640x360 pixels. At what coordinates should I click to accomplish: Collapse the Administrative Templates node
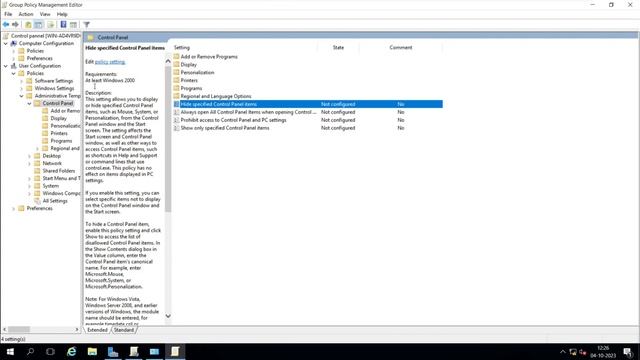point(22,96)
